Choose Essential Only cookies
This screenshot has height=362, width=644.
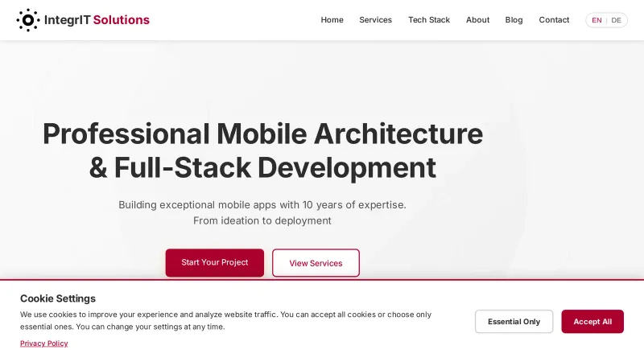coord(514,322)
